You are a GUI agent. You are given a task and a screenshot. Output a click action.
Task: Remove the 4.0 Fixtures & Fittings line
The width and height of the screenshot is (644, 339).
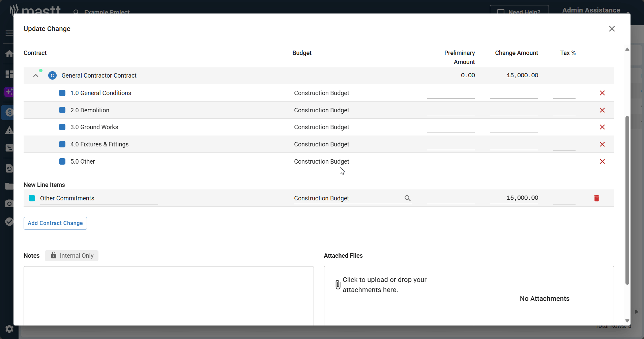point(602,144)
